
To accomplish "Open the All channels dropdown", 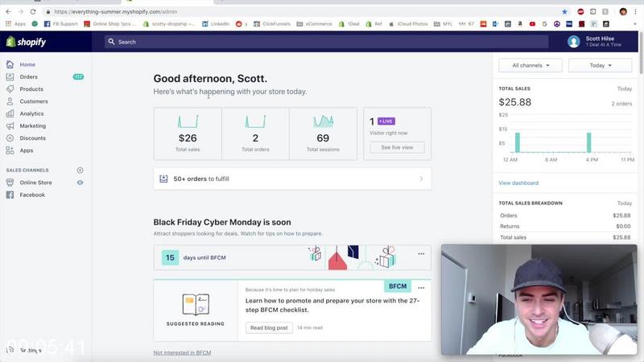I will point(530,65).
